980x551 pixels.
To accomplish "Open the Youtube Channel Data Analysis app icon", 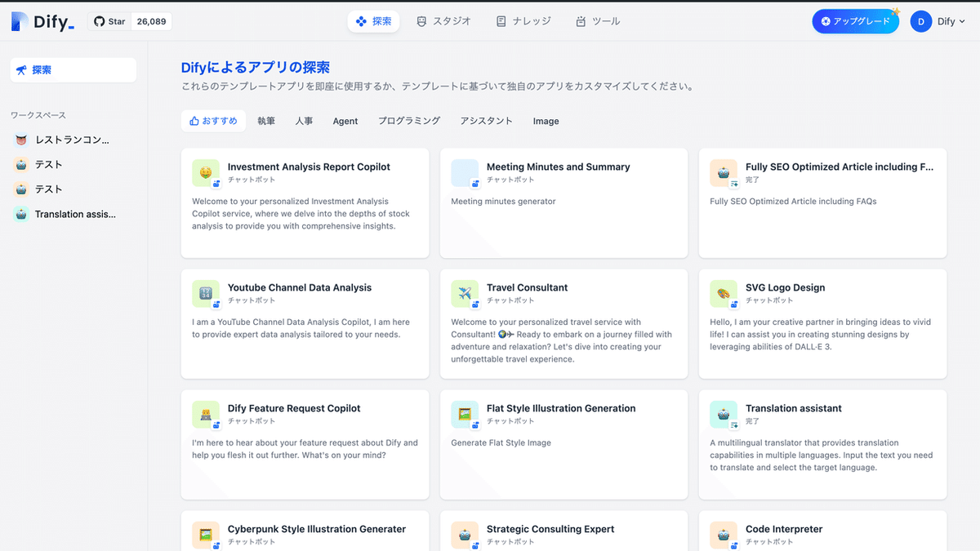I will (205, 294).
